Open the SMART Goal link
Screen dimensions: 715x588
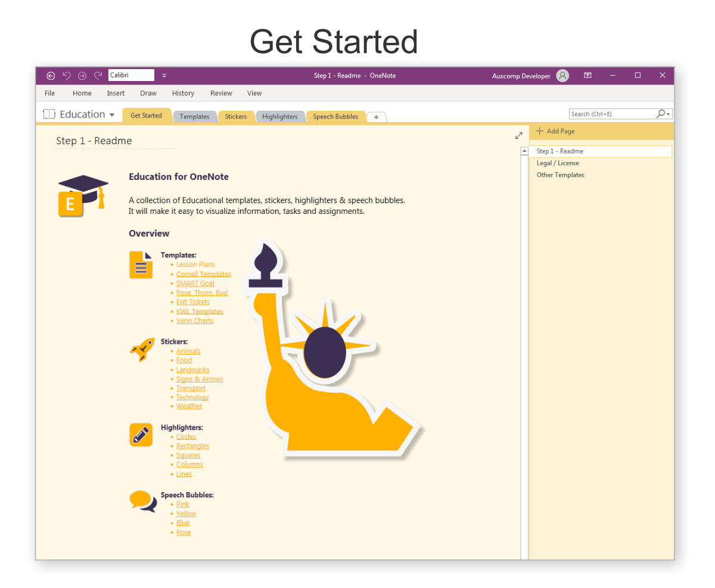pyautogui.click(x=195, y=284)
